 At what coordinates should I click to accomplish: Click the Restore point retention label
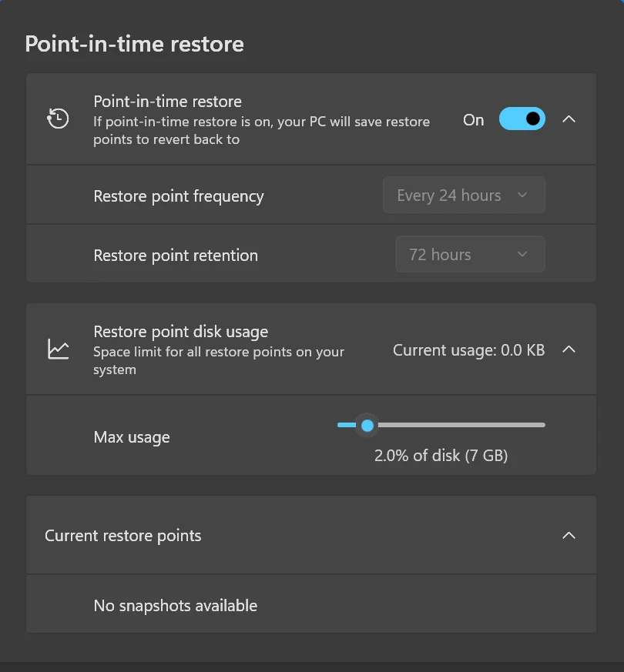point(176,255)
